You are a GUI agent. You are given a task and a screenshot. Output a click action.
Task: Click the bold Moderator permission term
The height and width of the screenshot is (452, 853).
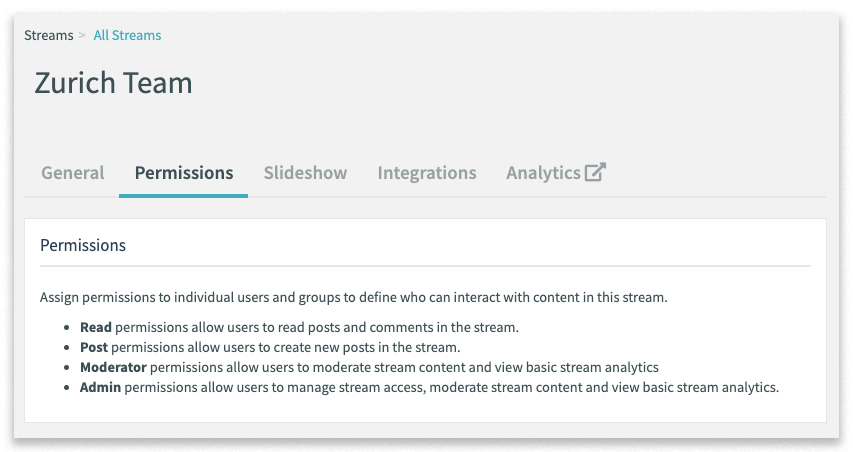point(113,368)
